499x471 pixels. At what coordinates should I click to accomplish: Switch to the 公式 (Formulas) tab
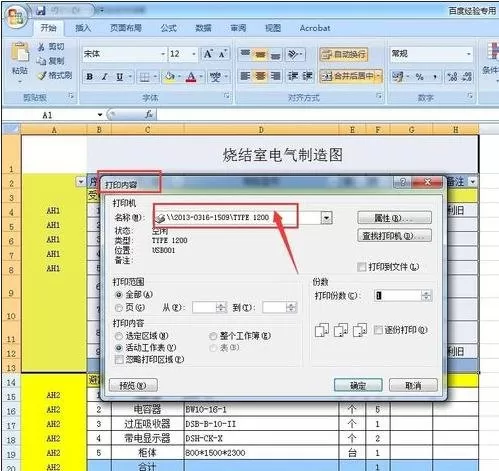(168, 28)
